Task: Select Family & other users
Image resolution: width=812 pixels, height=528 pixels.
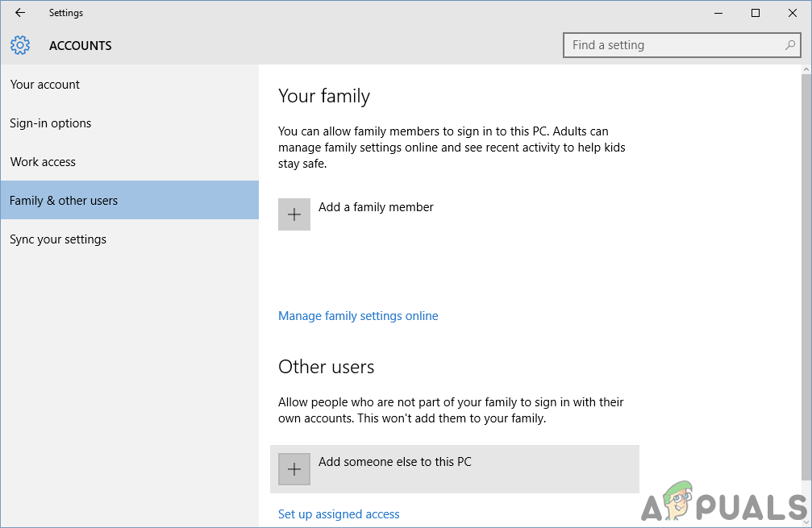Action: click(64, 201)
